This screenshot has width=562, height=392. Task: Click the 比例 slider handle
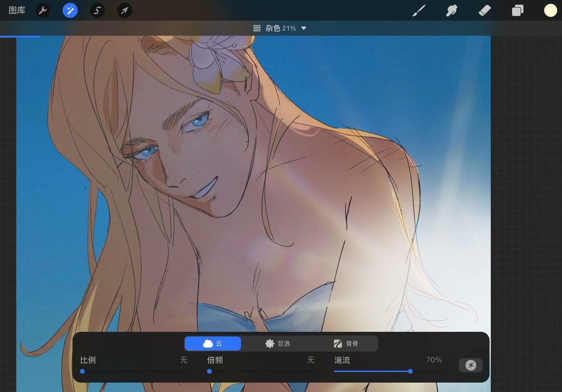pyautogui.click(x=82, y=371)
